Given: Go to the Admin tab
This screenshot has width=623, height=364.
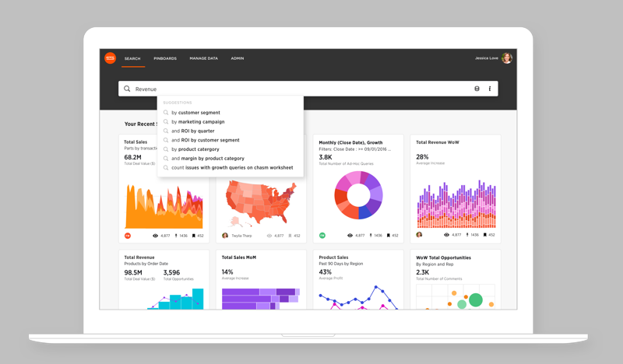Looking at the screenshot, I should pos(238,58).
